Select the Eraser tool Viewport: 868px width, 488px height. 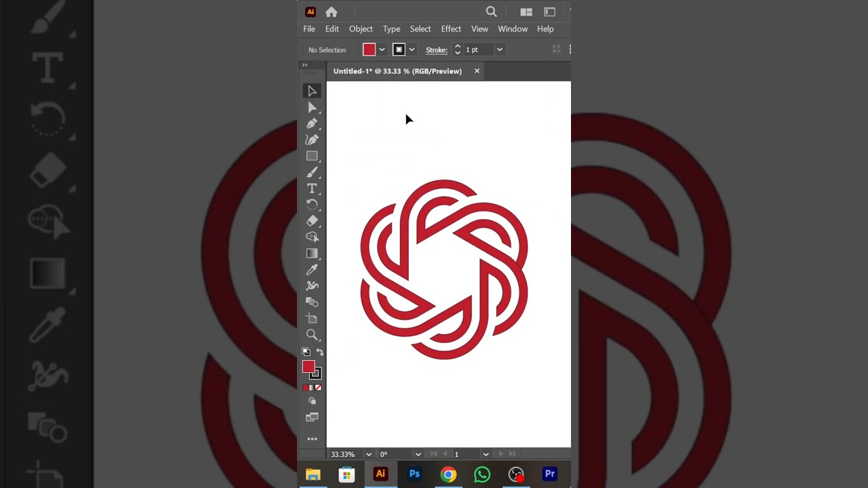point(312,221)
